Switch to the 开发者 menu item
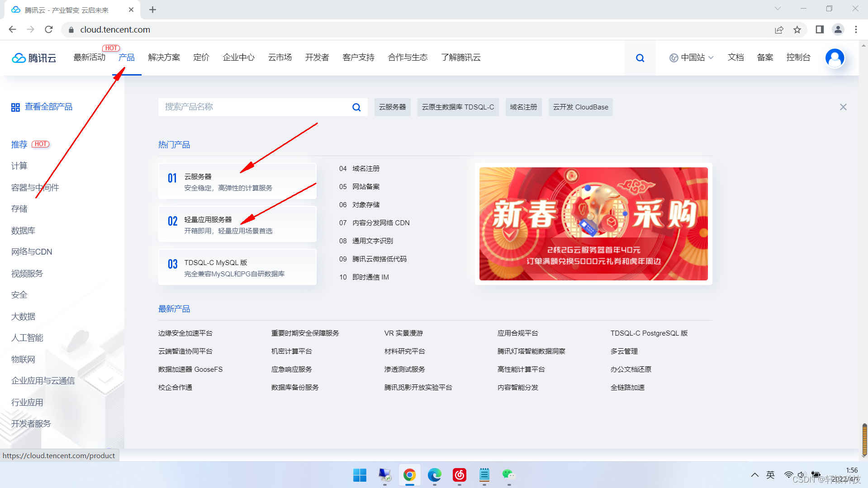The height and width of the screenshot is (488, 868). (316, 57)
